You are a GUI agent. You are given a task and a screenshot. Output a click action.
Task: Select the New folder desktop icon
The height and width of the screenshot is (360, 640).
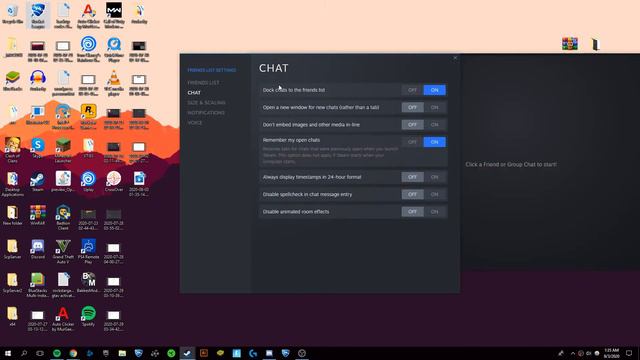click(x=13, y=215)
